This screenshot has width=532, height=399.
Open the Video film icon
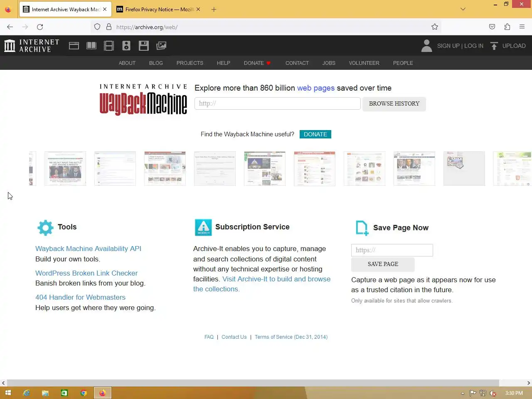(109, 46)
